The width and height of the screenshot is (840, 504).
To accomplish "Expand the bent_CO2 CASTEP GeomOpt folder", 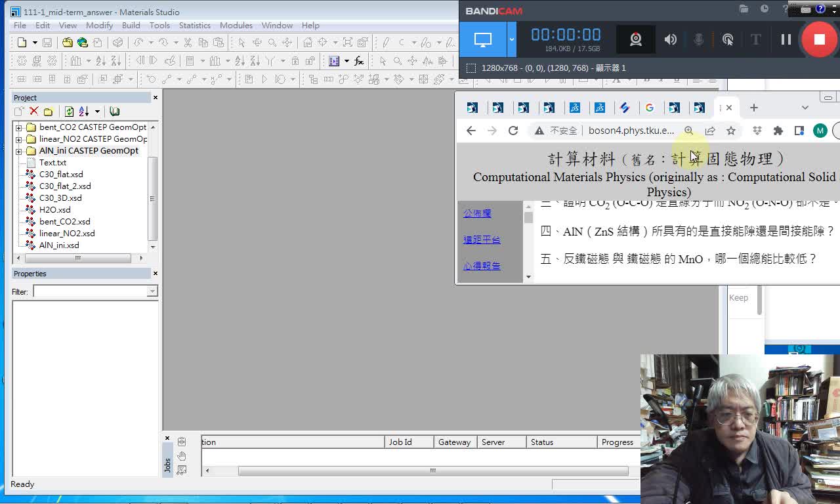I will coord(18,127).
